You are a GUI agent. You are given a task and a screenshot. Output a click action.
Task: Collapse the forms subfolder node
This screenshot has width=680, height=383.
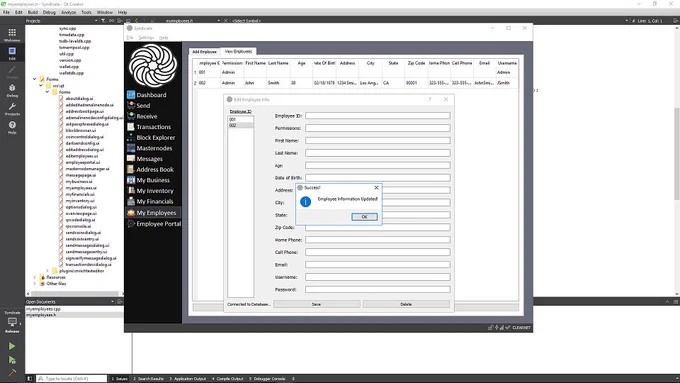47,92
